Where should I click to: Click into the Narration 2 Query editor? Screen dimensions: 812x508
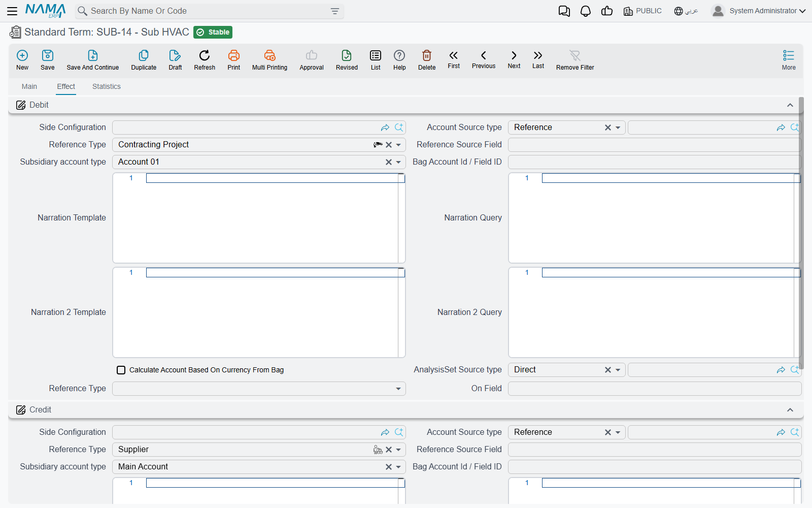point(655,313)
